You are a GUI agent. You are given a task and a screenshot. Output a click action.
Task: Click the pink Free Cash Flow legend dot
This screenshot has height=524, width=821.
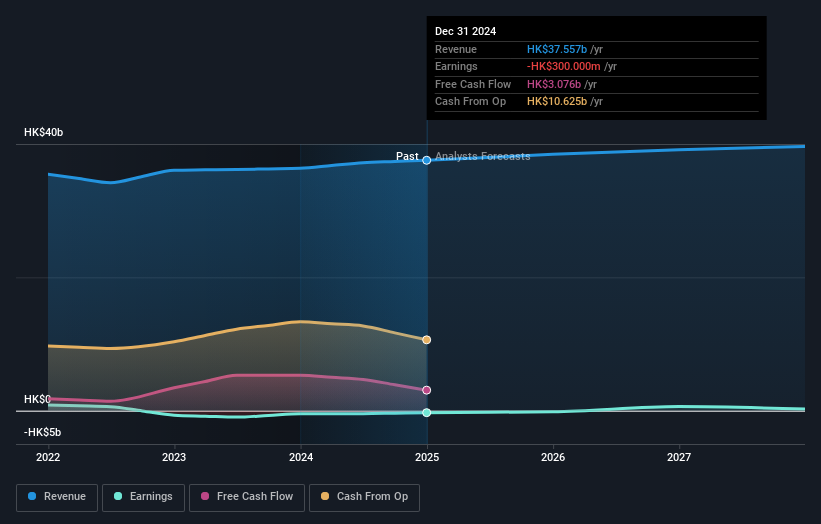point(205,496)
